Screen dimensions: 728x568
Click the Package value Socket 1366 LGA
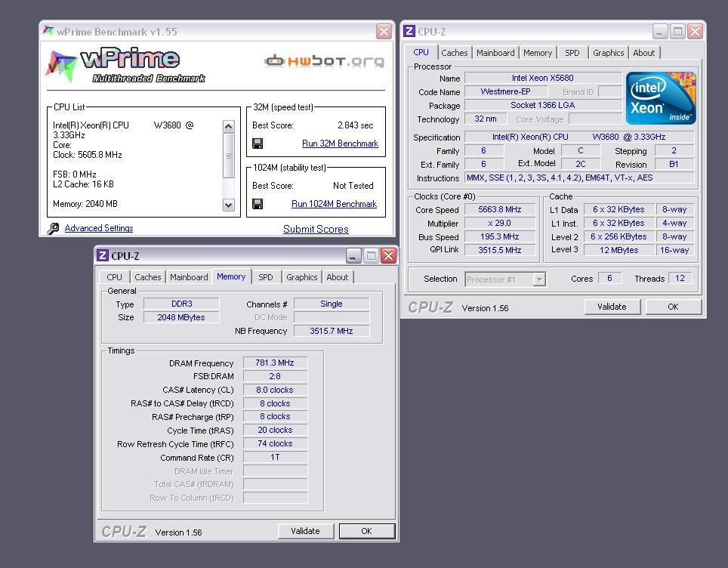(x=543, y=105)
